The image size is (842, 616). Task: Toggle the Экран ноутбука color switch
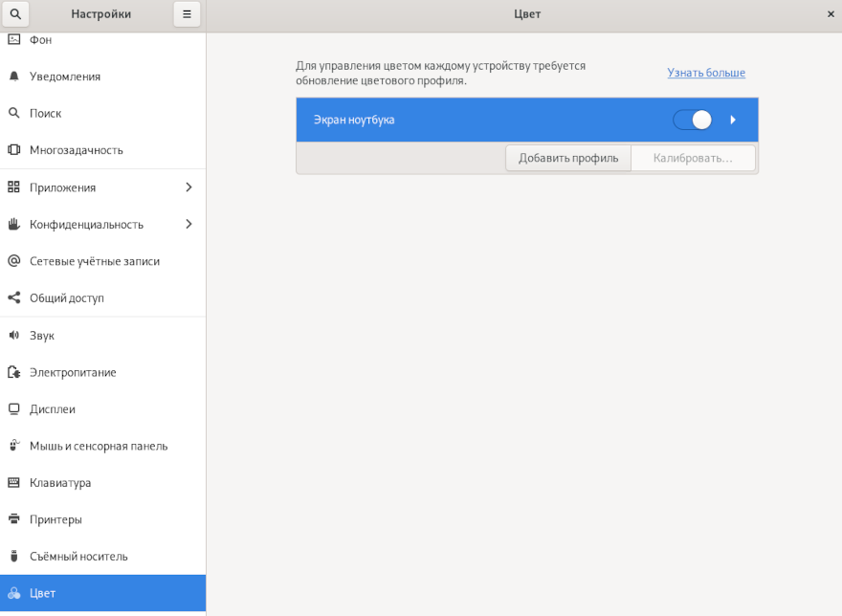click(692, 120)
